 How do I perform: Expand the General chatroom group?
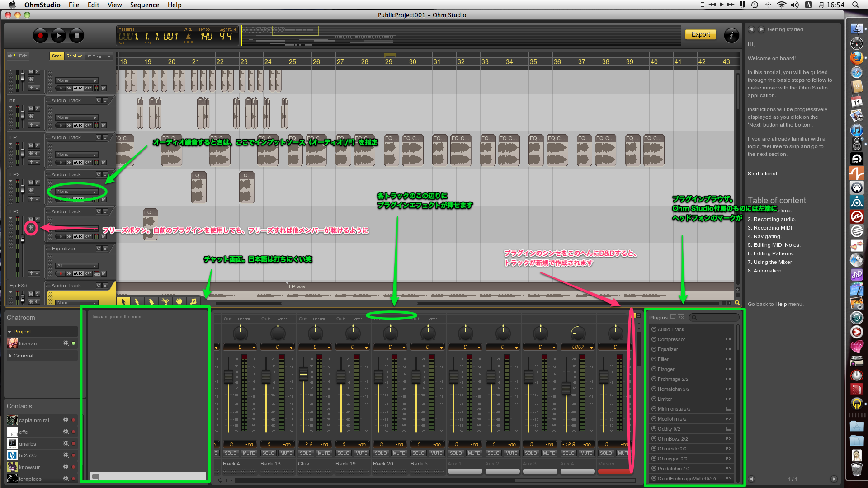click(x=23, y=356)
